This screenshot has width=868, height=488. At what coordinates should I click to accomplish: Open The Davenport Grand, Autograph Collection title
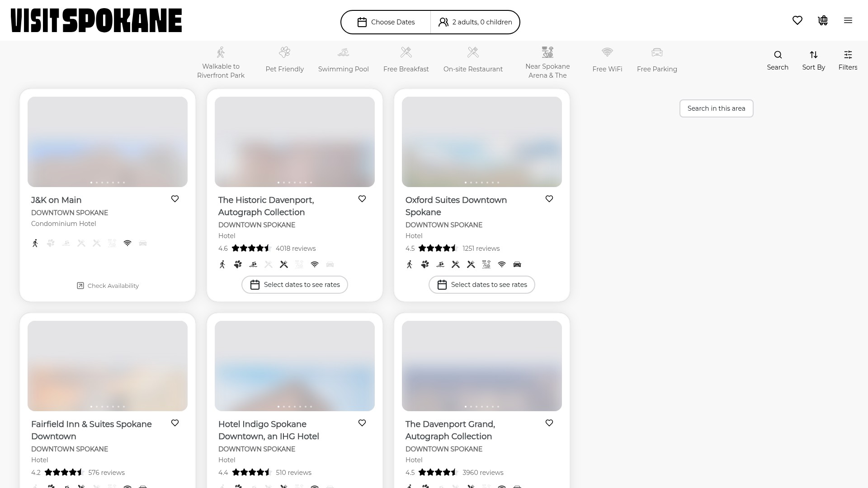(450, 430)
